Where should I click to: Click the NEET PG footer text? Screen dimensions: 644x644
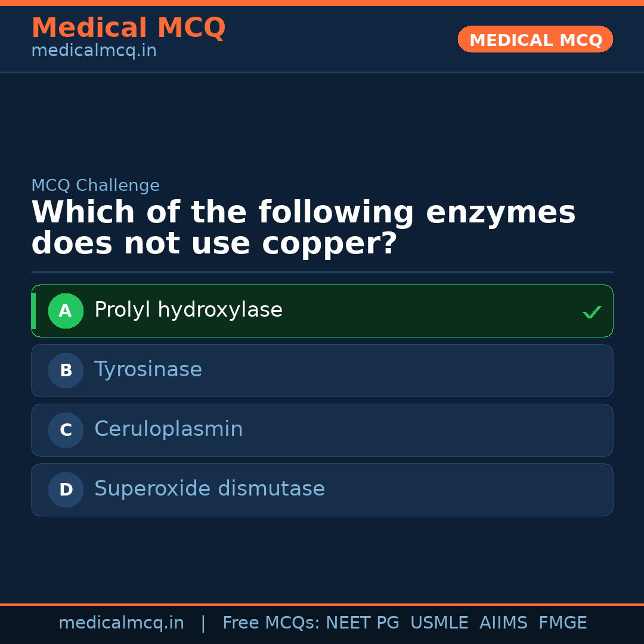(x=363, y=623)
